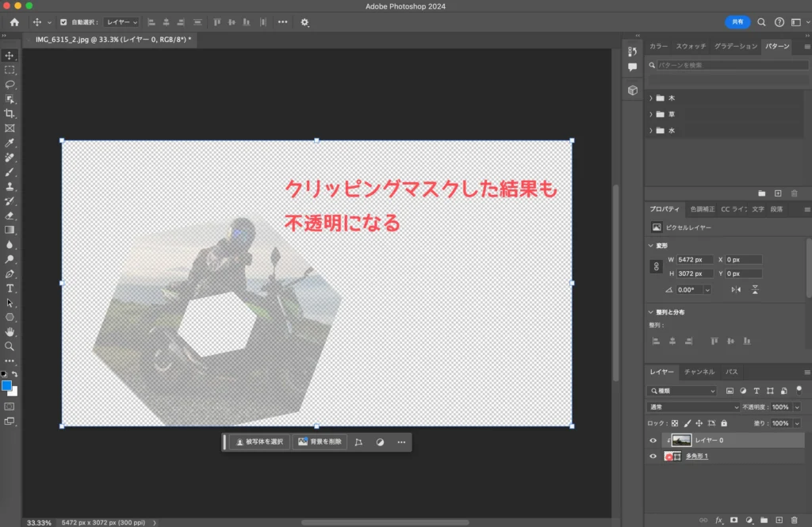Open the blend mode dropdown showing 通常
812x527 pixels.
click(693, 407)
